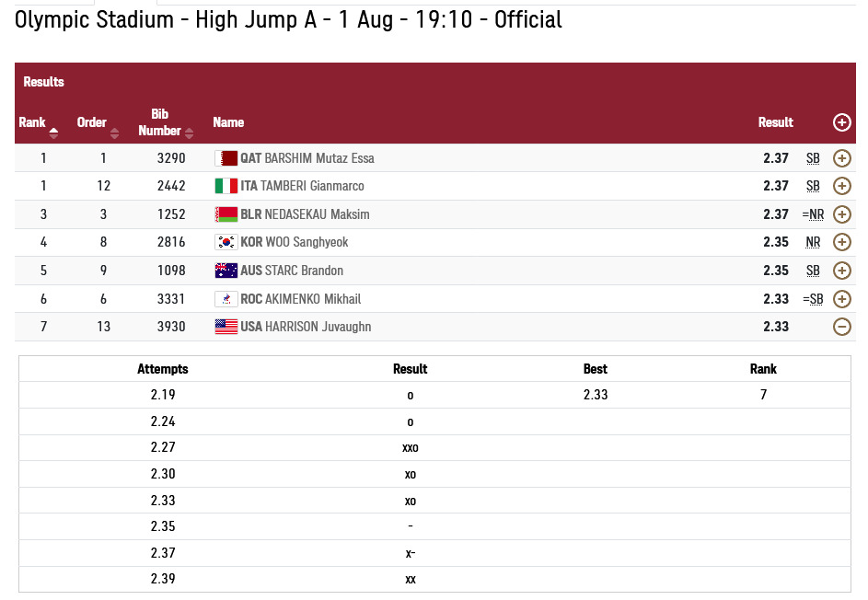Click the Italy flag next to Tamberi

tap(226, 186)
